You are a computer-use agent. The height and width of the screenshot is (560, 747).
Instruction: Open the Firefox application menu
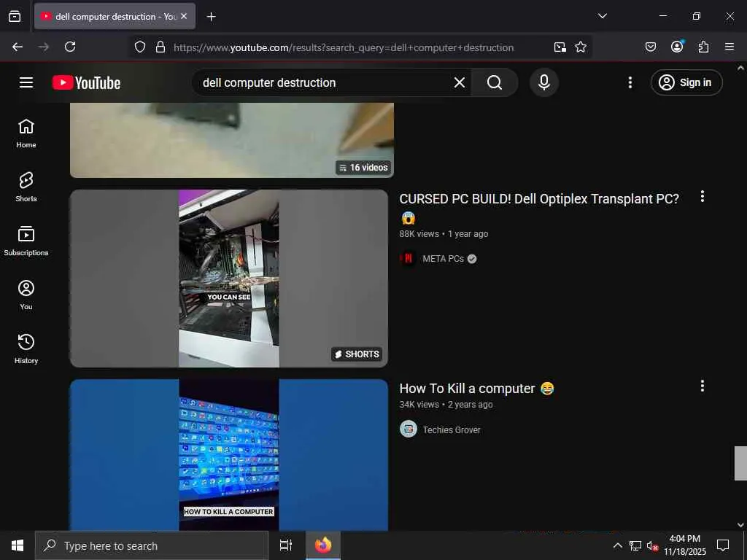(x=729, y=47)
